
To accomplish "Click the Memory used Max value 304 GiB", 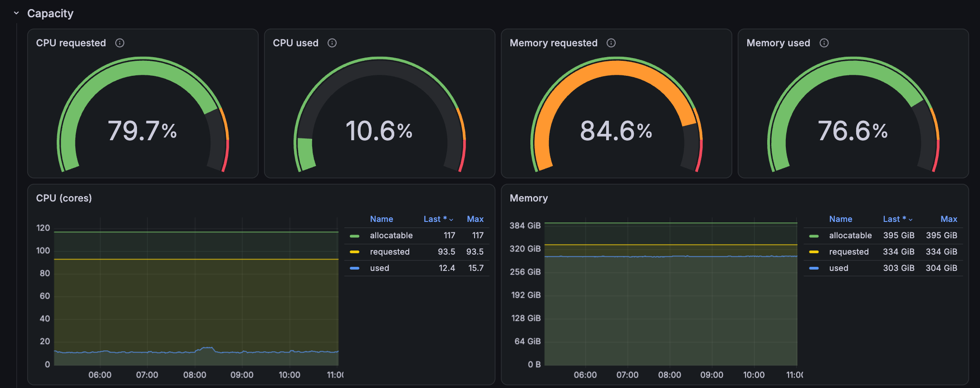I will tap(941, 268).
